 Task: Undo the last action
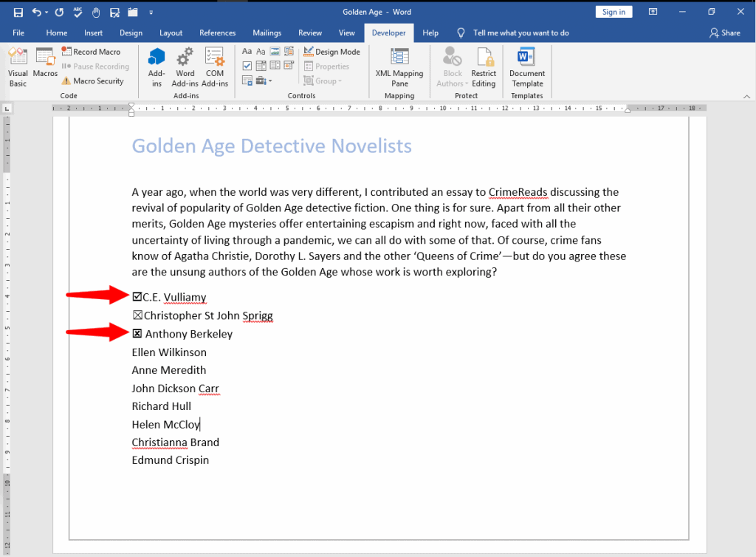click(x=37, y=13)
